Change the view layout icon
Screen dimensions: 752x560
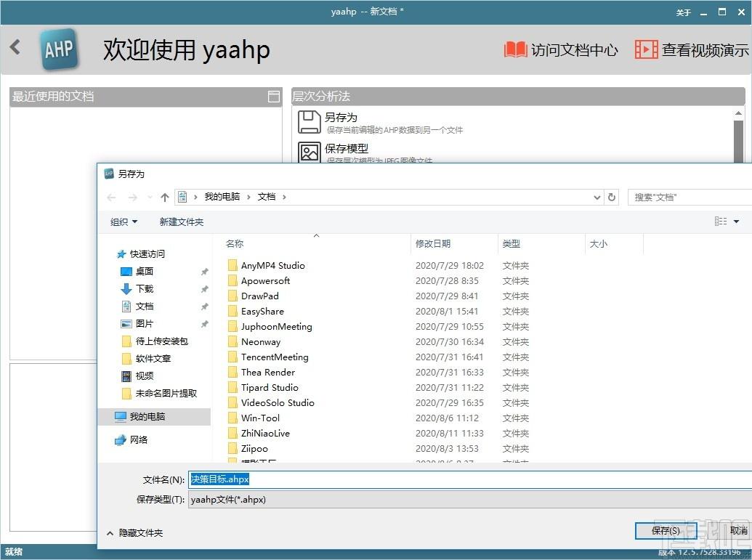tap(720, 221)
